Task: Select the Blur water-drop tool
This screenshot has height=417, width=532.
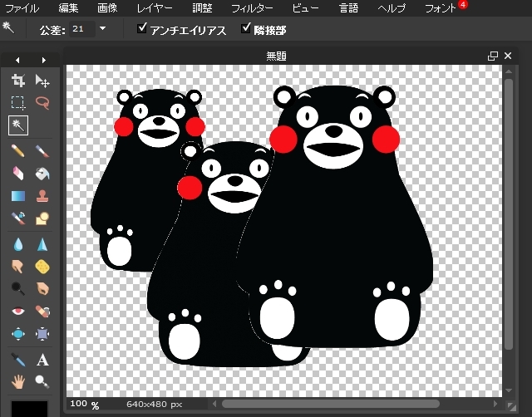Action: pos(18,244)
